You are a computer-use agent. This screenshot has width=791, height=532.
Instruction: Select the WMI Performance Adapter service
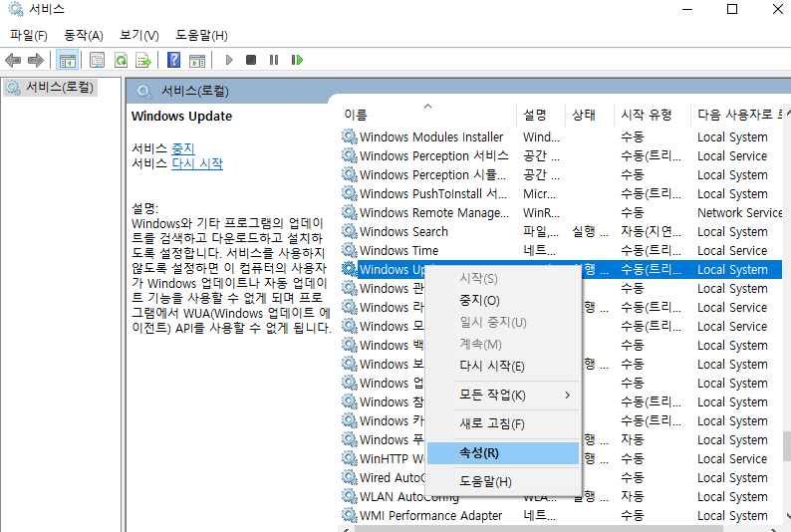point(430,515)
